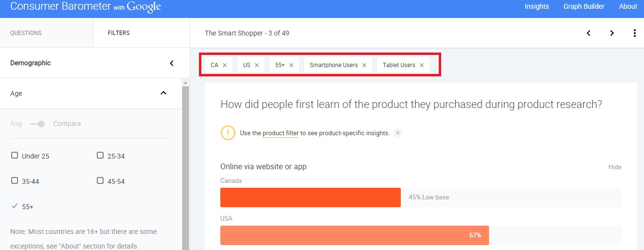The width and height of the screenshot is (644, 250).
Task: Open Graph Builder in top navigation
Action: tap(584, 6)
